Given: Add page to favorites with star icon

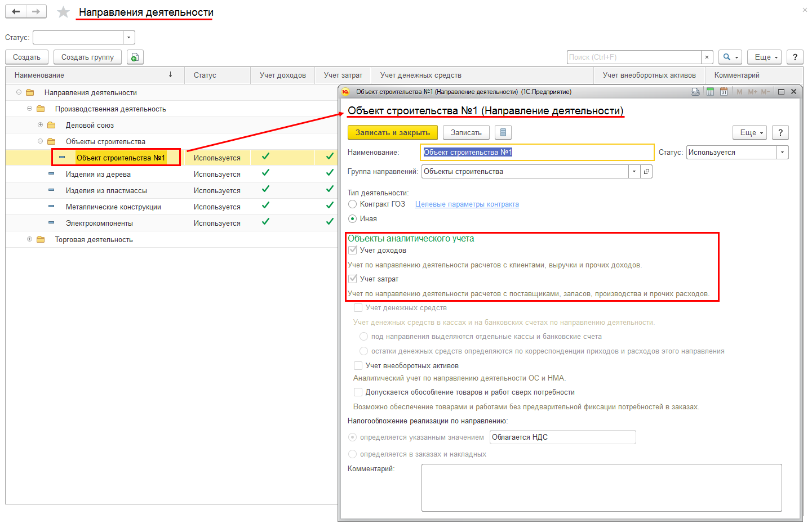Looking at the screenshot, I should (x=64, y=12).
